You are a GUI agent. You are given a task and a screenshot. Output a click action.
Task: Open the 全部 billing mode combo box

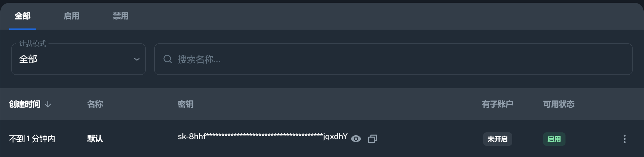click(79, 59)
